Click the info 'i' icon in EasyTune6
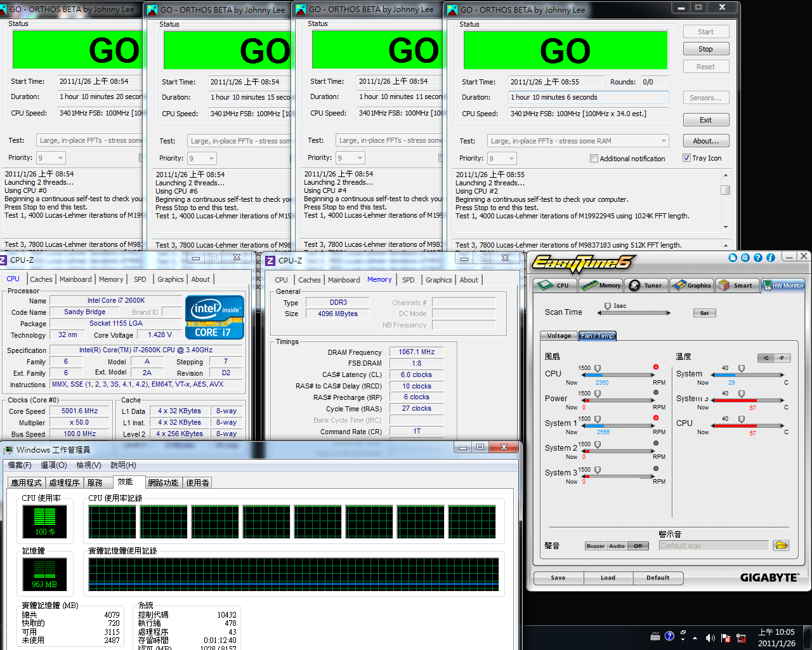Image resolution: width=812 pixels, height=650 pixels. (771, 258)
